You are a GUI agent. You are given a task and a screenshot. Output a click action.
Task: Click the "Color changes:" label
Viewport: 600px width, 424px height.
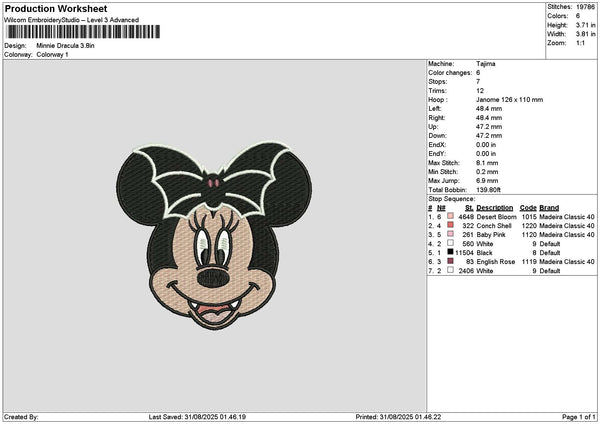tap(450, 73)
